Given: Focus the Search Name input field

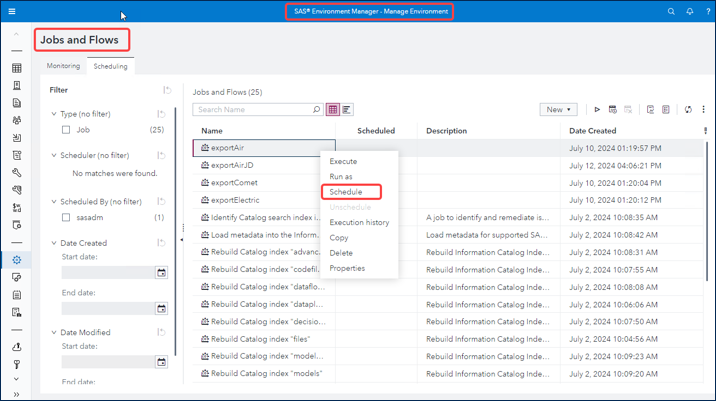Looking at the screenshot, I should 254,110.
